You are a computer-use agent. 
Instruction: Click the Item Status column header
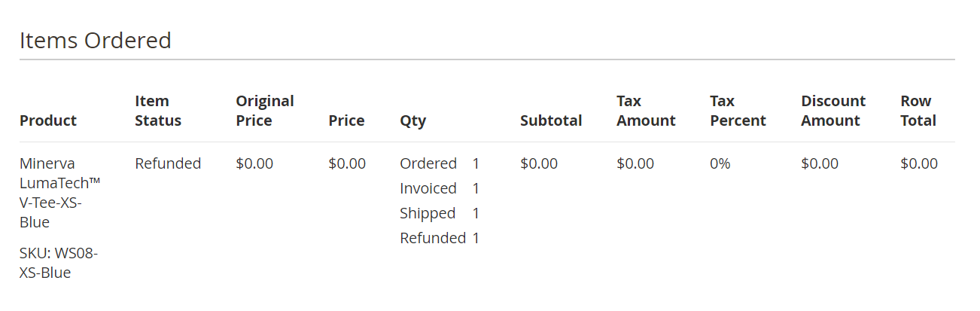158,111
